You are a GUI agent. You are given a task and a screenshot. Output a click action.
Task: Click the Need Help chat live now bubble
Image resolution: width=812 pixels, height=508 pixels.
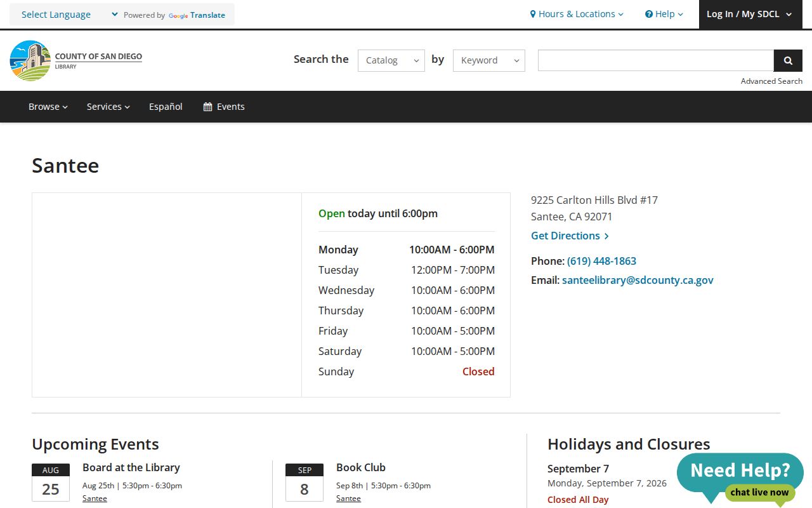[x=740, y=479]
